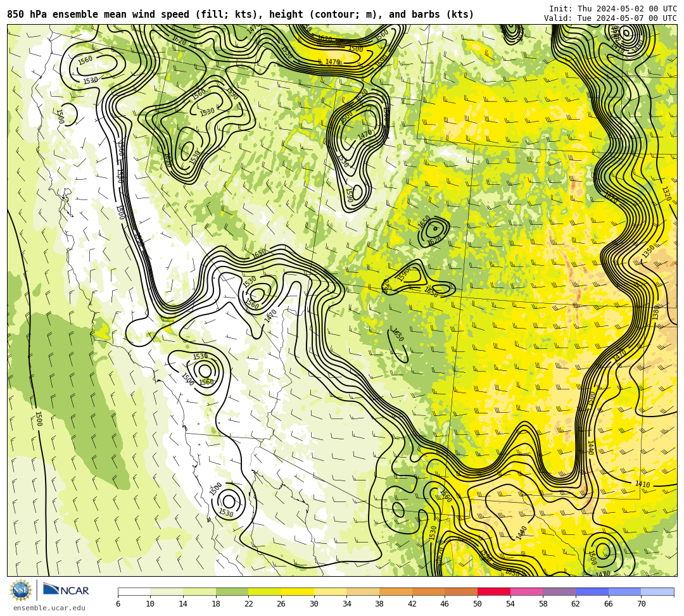Viewport: 684px width, 616px height.
Task: Click the NCAR logo
Action: (66, 590)
